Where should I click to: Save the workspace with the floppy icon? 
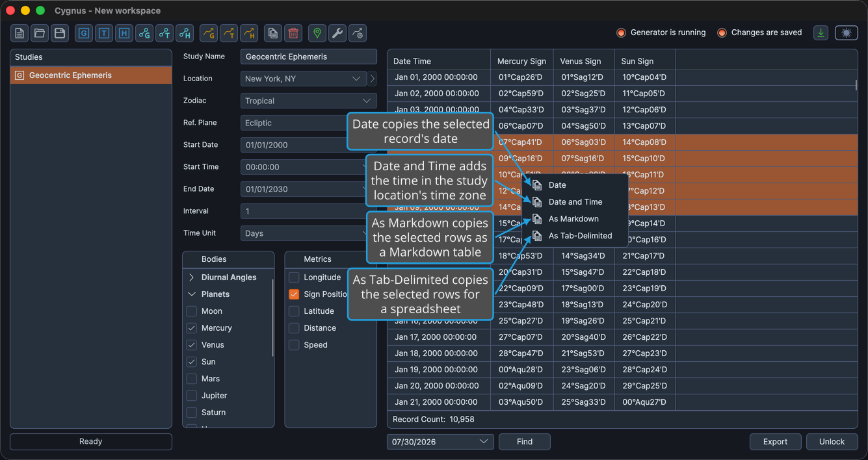coord(60,33)
